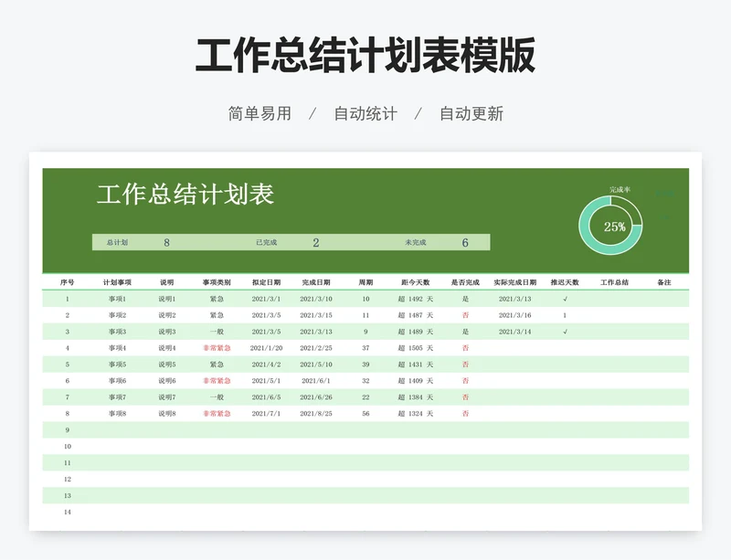This screenshot has height=560, width=731.
Task: Select the 周期 column header
Action: point(365,282)
